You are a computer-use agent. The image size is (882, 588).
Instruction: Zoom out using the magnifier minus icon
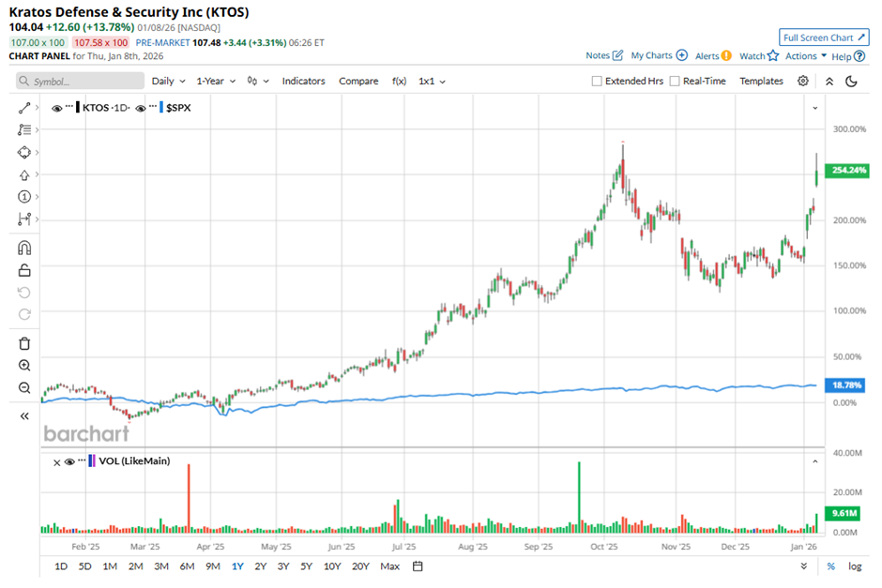24,388
